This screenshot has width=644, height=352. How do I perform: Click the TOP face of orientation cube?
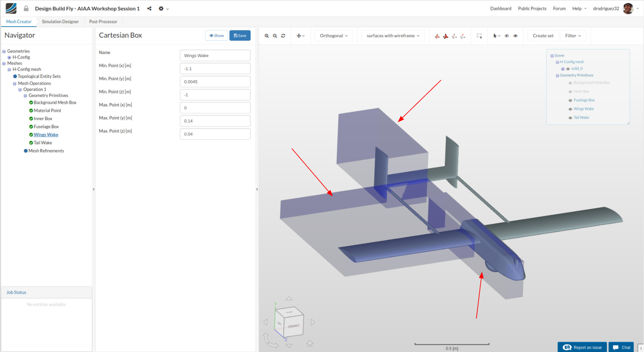point(289,312)
